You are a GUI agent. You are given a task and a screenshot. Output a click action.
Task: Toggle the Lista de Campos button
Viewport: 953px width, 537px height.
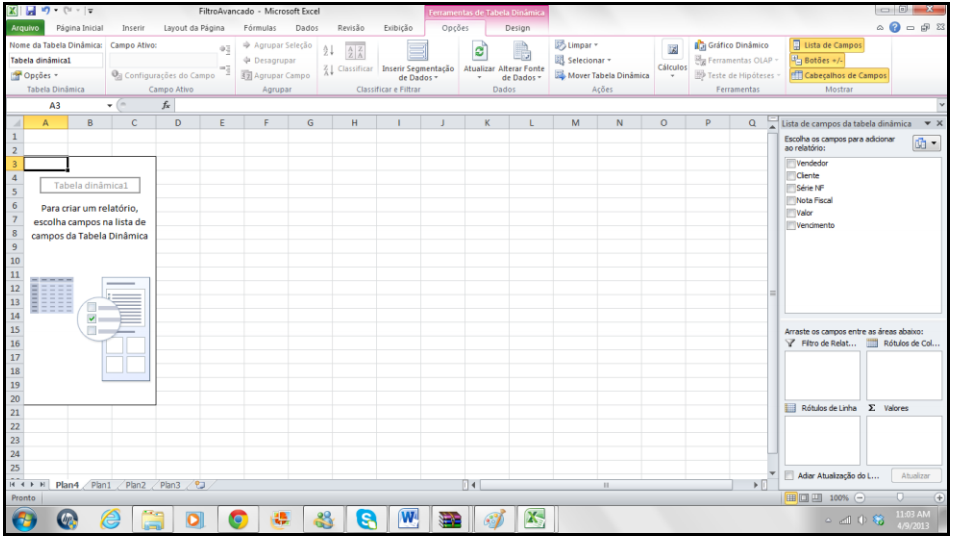[826, 45]
